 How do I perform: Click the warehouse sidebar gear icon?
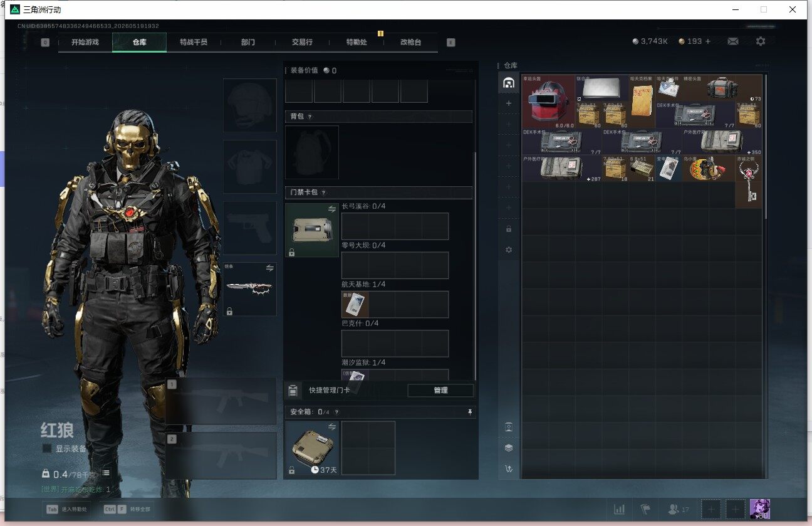[x=509, y=250]
